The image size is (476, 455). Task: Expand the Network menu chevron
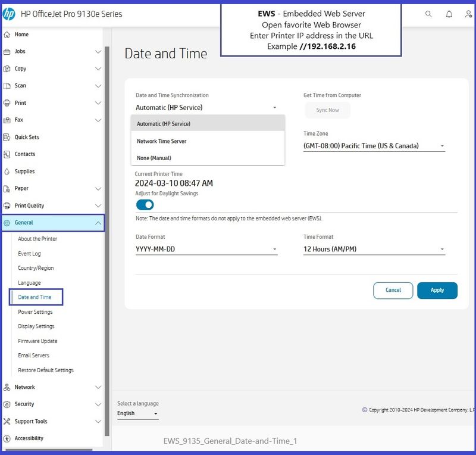pos(98,387)
